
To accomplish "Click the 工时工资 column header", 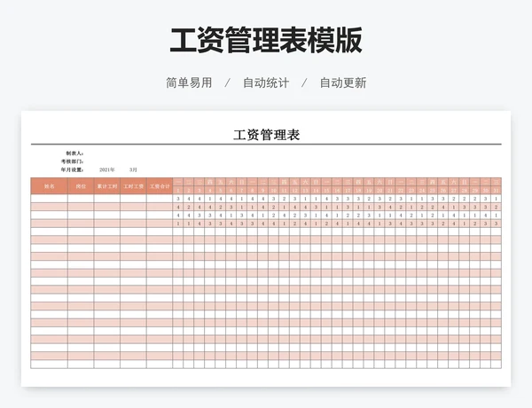I will (x=133, y=186).
